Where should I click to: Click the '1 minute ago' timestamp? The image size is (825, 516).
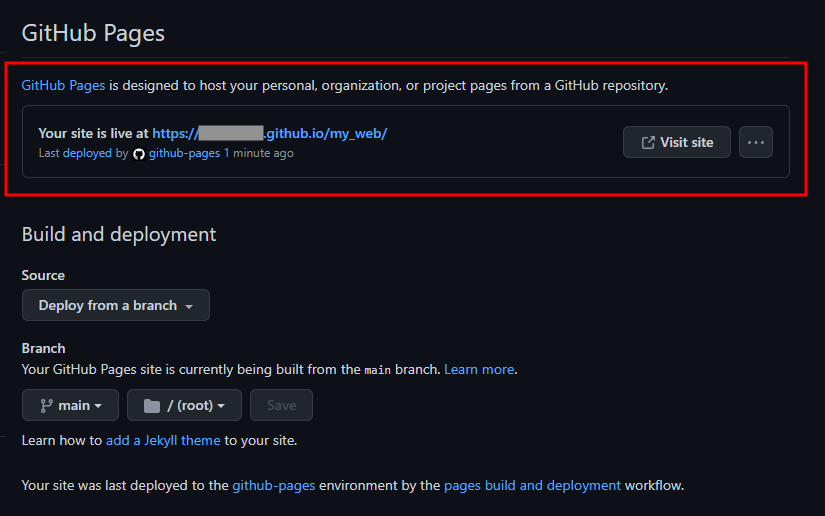(259, 153)
